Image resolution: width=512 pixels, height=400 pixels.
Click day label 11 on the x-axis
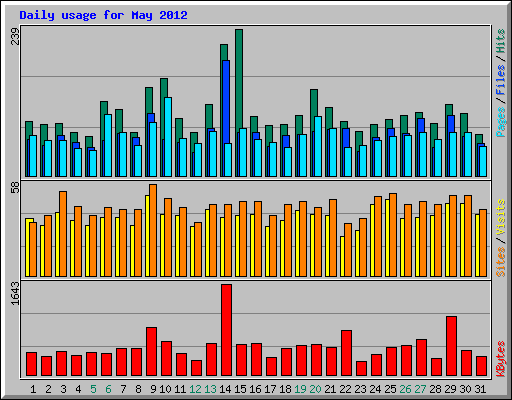pos(180,389)
